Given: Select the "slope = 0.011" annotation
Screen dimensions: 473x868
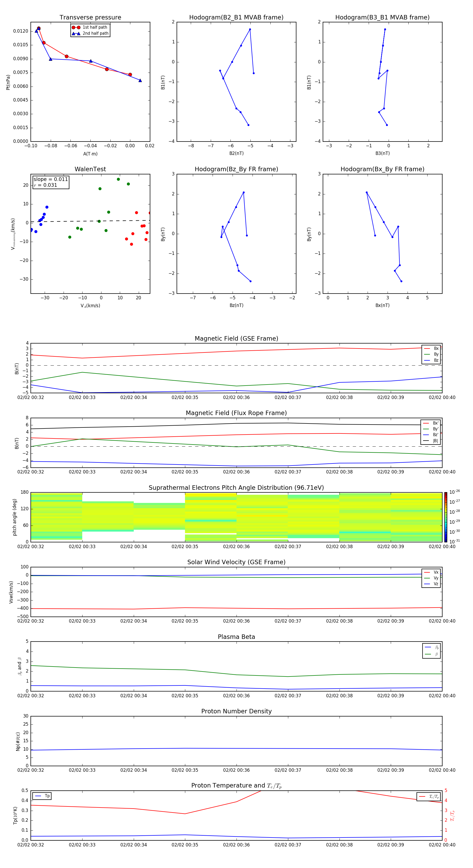Looking at the screenshot, I should click(50, 179).
